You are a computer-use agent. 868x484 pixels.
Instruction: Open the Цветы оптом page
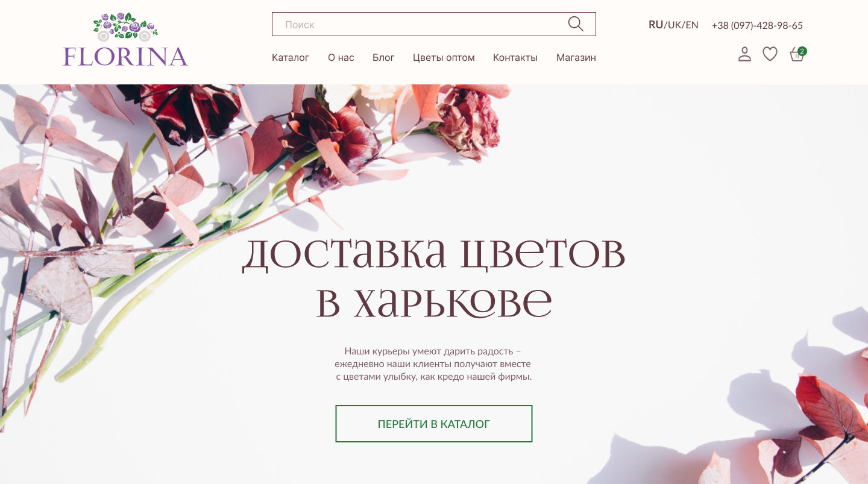(x=444, y=58)
